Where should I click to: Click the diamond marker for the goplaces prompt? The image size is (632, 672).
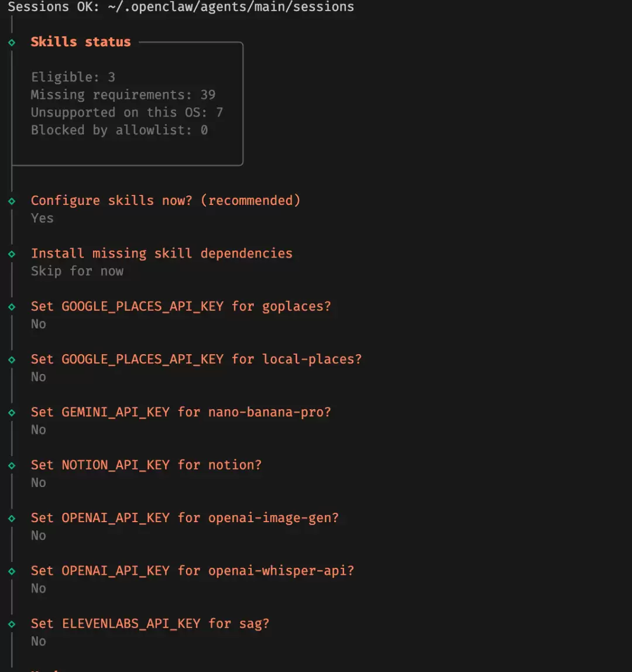click(12, 306)
